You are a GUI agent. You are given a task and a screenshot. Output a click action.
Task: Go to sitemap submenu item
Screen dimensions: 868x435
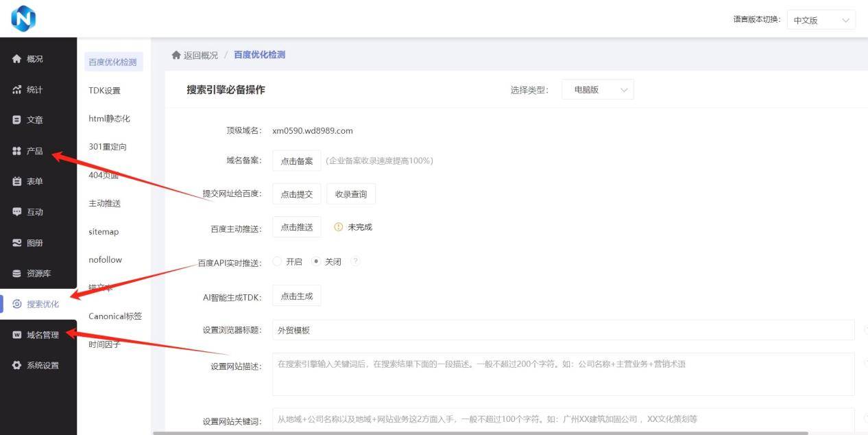coord(104,232)
